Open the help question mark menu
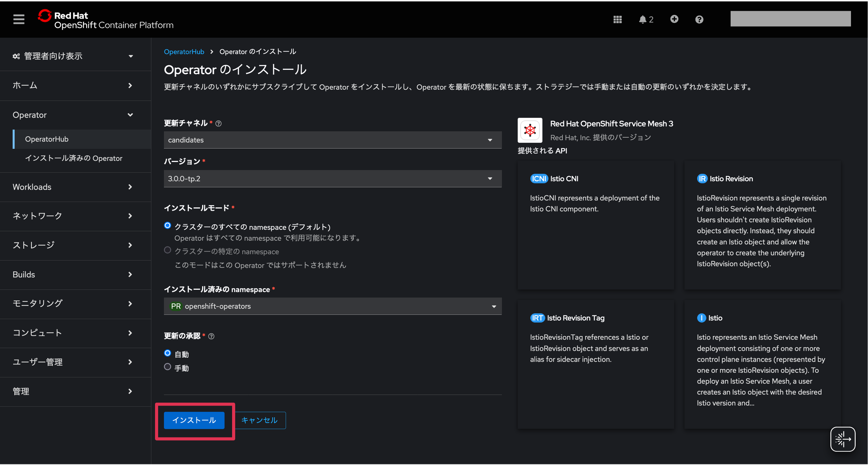The image size is (868, 465). click(699, 19)
